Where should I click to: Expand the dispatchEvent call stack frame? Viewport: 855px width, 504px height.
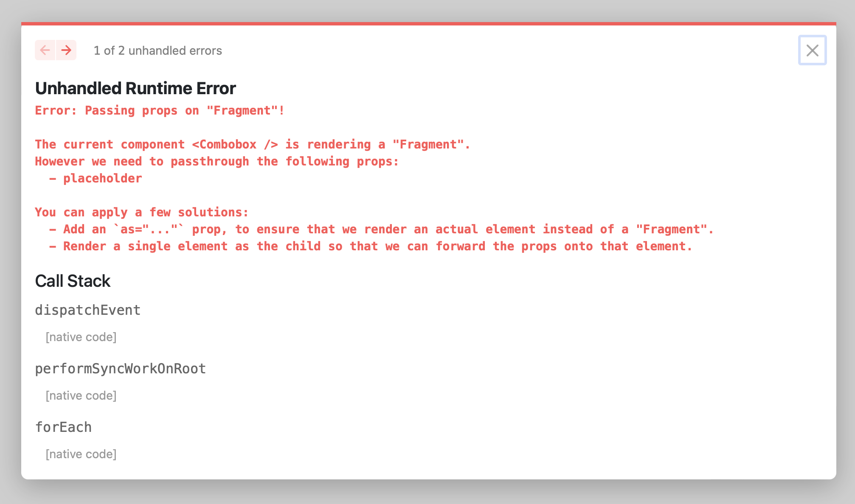87,310
